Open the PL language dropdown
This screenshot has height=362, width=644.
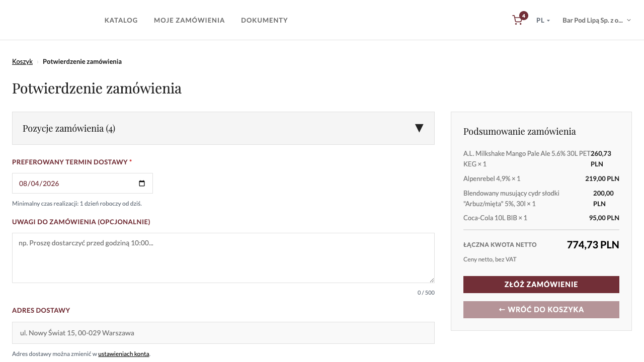[x=543, y=20]
